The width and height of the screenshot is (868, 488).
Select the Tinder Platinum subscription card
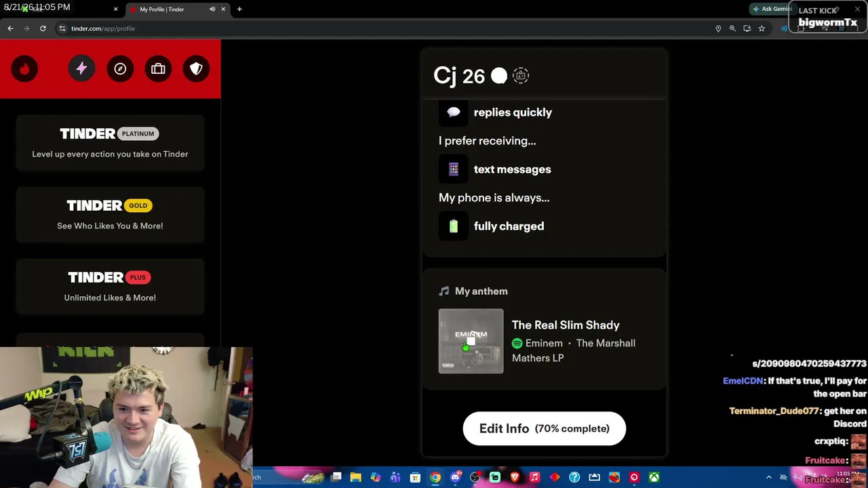(x=110, y=143)
